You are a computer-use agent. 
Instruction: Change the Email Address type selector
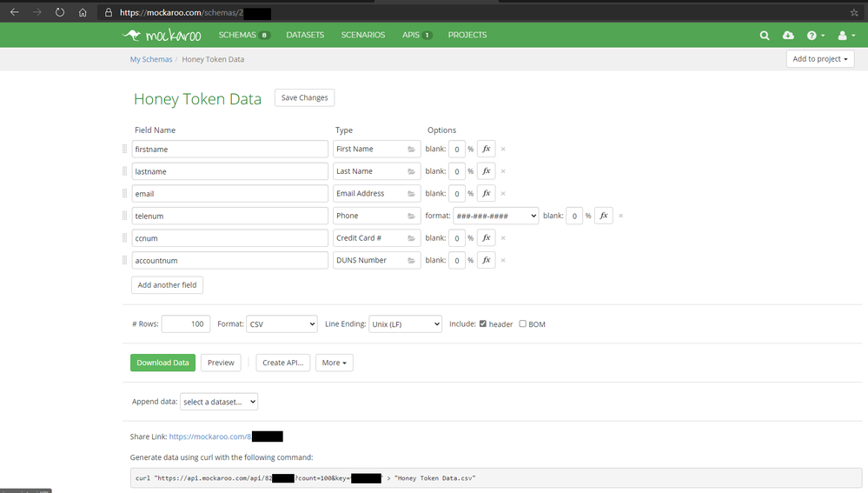click(x=376, y=193)
